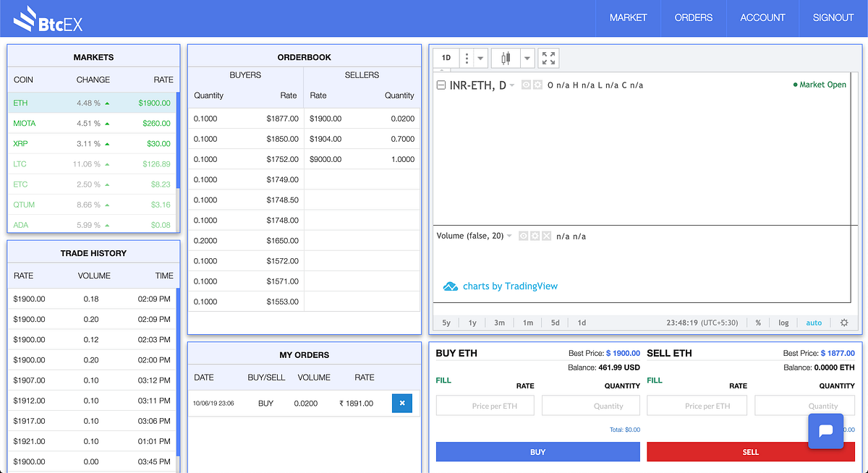Click the blue BUY button
Screen dimensions: 868x473
[537, 452]
